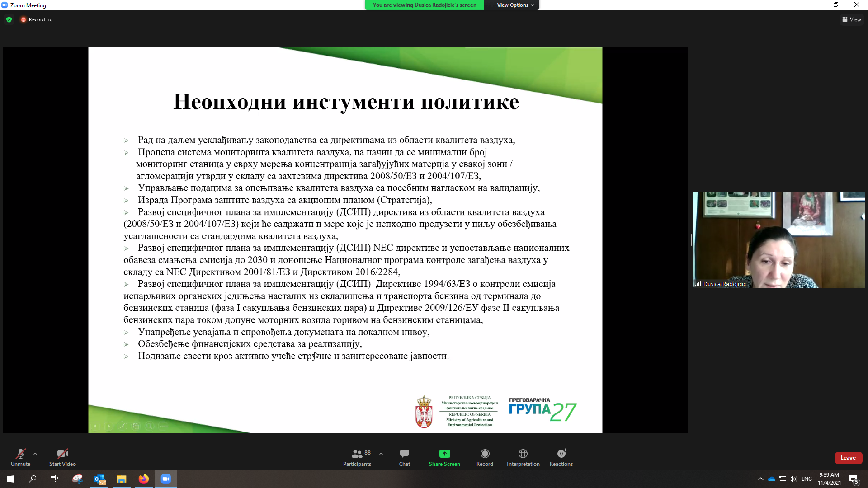The image size is (868, 488).
Task: Start Video camera button
Action: pyautogui.click(x=62, y=457)
